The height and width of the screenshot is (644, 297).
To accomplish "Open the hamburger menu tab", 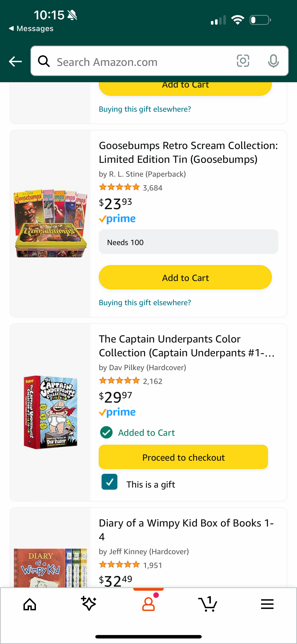I will tap(267, 605).
